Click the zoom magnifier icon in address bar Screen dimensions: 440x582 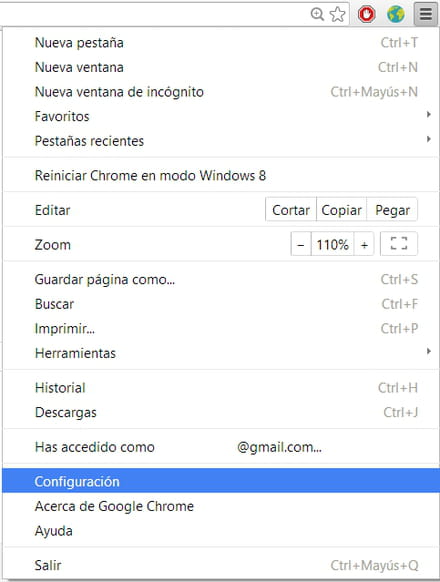(x=317, y=14)
